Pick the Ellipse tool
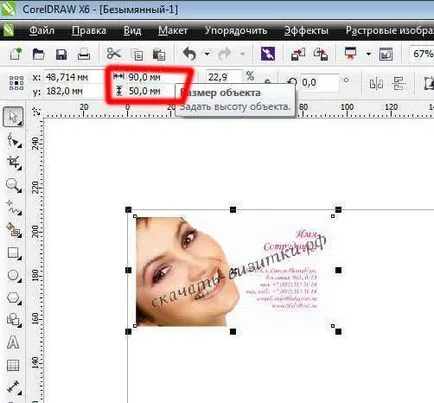 [13, 275]
